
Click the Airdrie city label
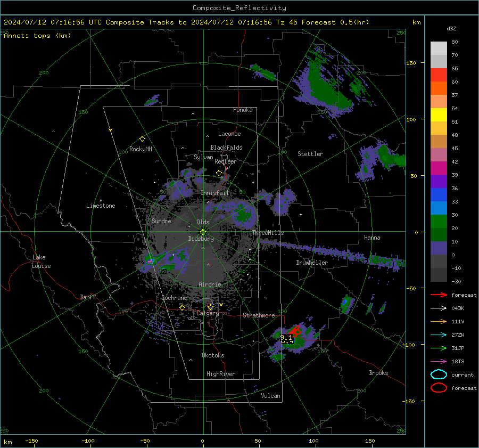pos(210,284)
